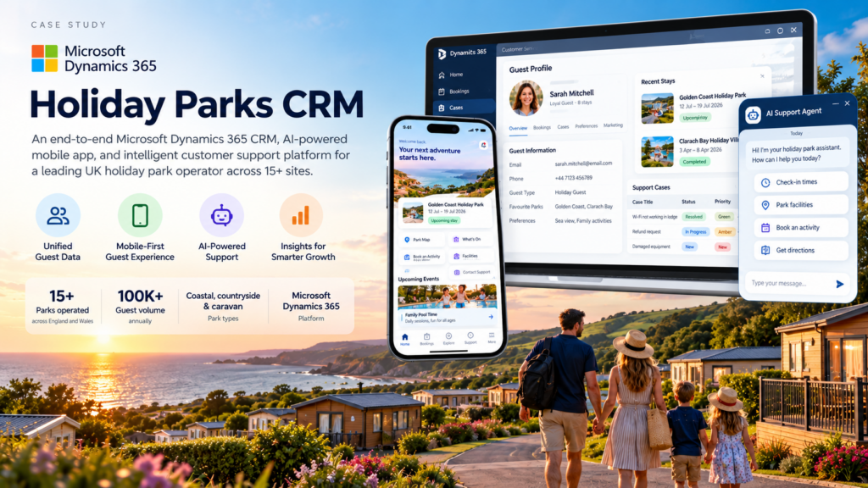Click the phone number +44 7123 456789
The image size is (868, 488).
coord(574,178)
